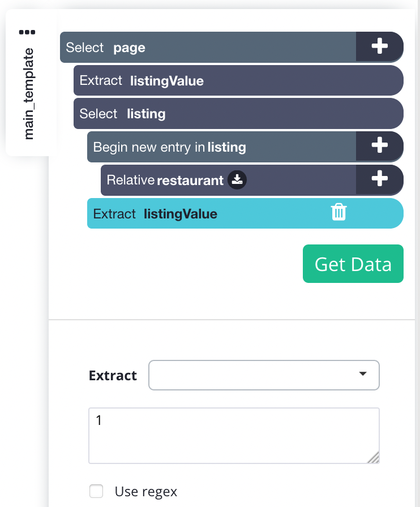Open the three-dots menu above main_template
Viewport: 420px width, 507px height.
tap(27, 32)
